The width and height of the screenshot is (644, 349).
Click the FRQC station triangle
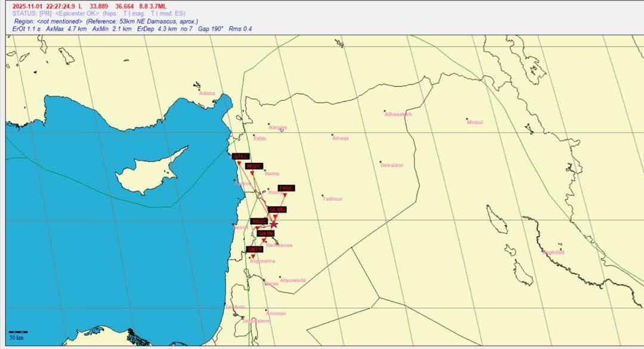(285, 195)
